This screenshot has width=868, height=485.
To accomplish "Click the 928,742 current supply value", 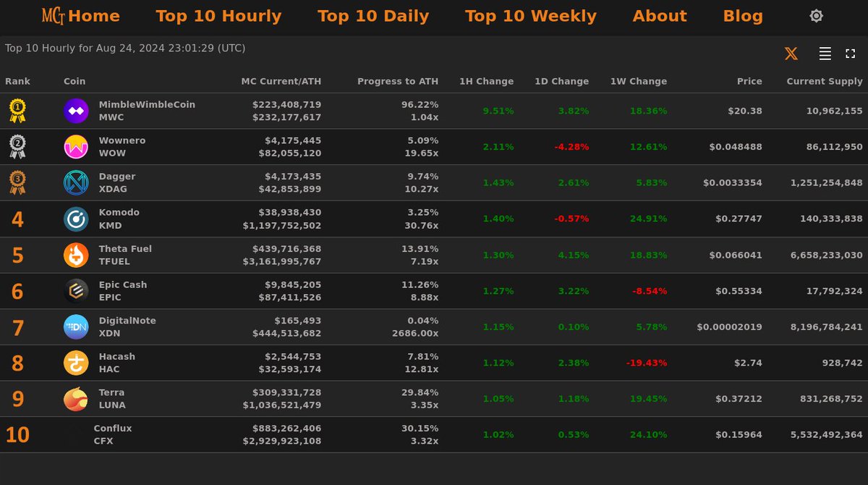I will (842, 363).
